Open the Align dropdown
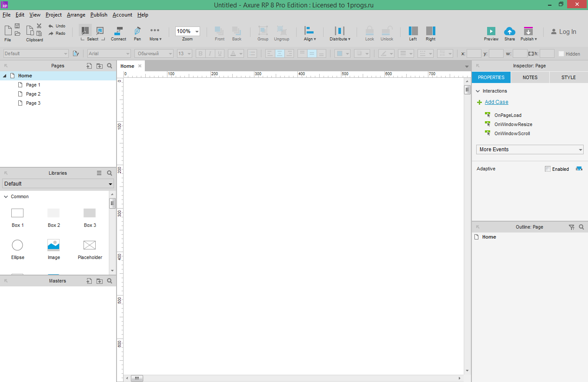This screenshot has height=382, width=588. 310,33
